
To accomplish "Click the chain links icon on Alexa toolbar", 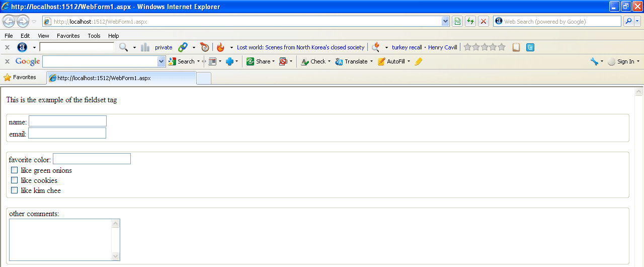I will click(x=183, y=47).
